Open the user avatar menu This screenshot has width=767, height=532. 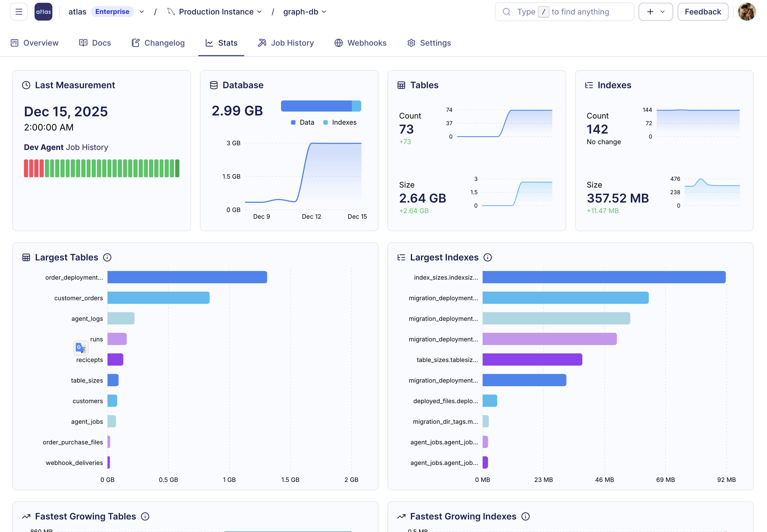point(746,12)
